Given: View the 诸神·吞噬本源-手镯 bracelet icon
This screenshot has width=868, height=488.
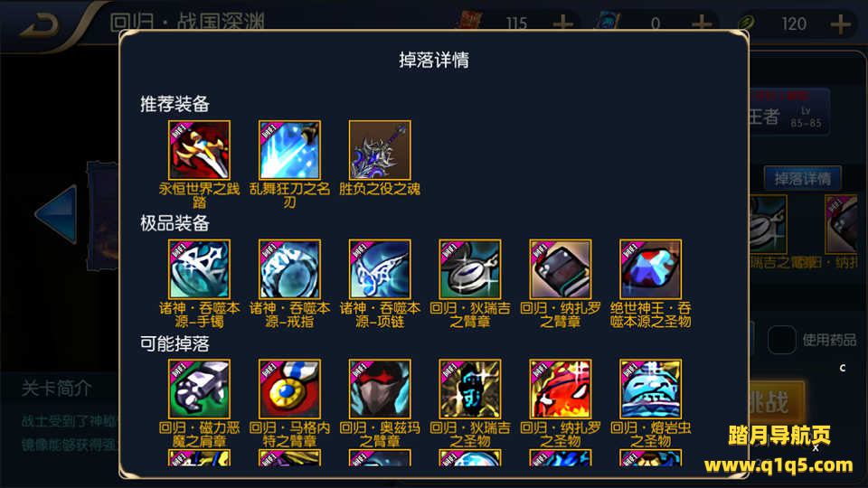Looking at the screenshot, I should pos(199,269).
